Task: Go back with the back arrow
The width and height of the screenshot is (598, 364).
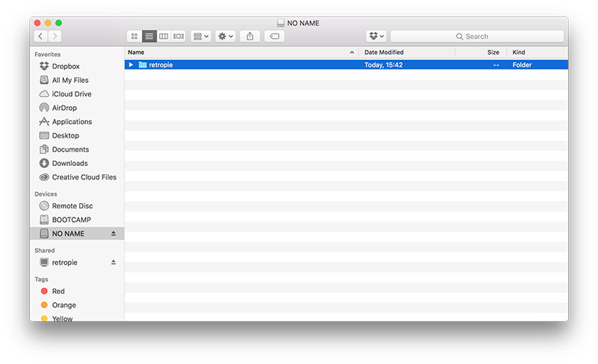Action: coord(40,36)
